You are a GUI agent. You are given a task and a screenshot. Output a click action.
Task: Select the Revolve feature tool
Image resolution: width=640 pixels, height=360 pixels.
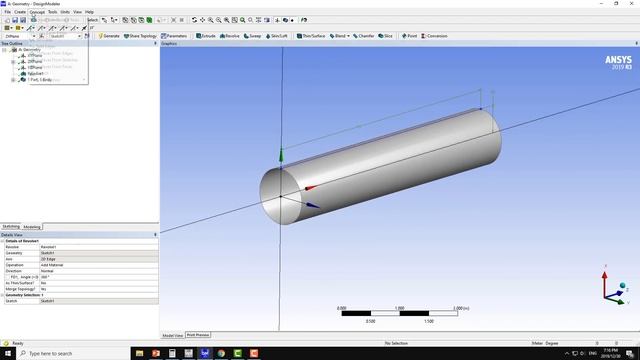(229, 36)
